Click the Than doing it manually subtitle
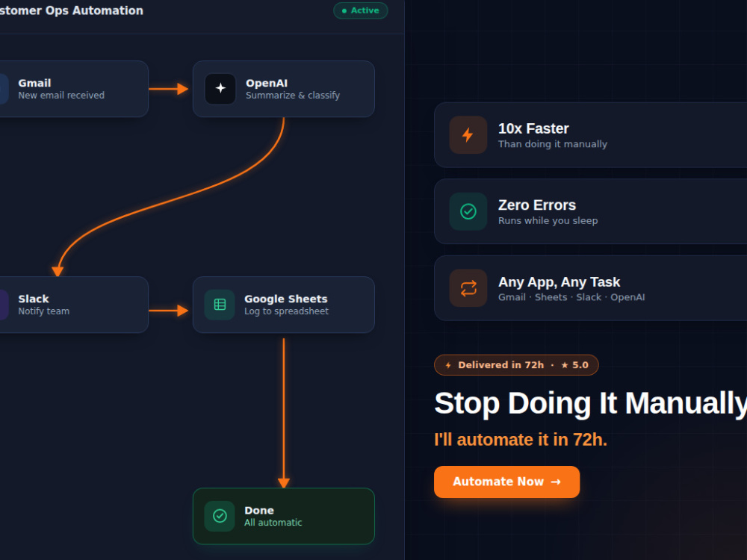Screen dimensions: 747x560 click(553, 144)
